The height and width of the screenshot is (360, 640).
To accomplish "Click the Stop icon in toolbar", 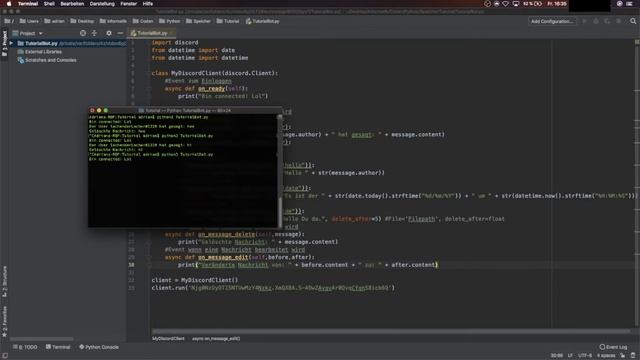I will click(619, 21).
